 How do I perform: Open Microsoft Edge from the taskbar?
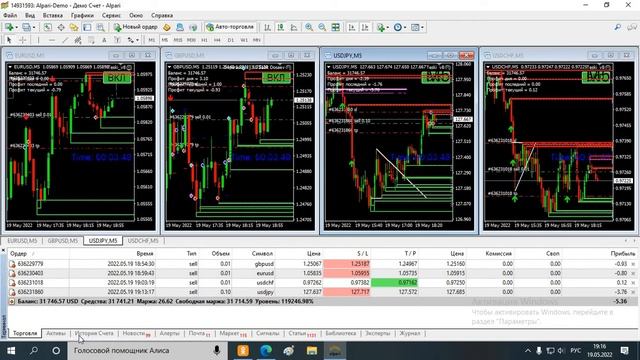[266, 351]
